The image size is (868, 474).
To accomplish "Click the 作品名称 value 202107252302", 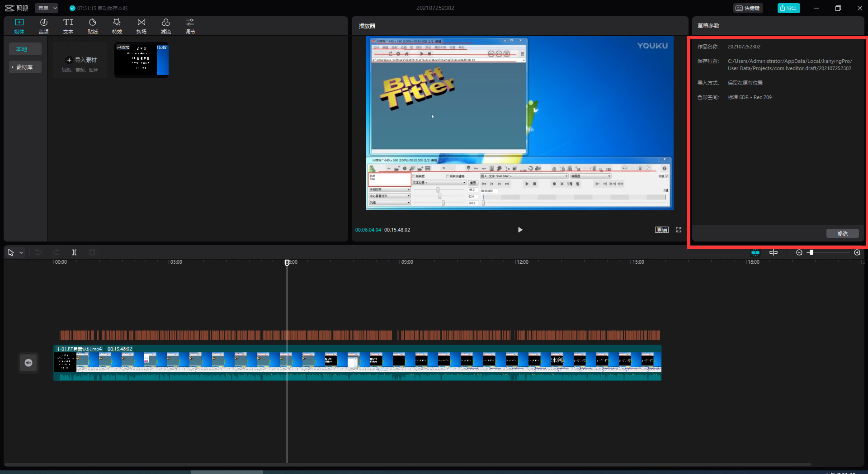I will pos(744,47).
